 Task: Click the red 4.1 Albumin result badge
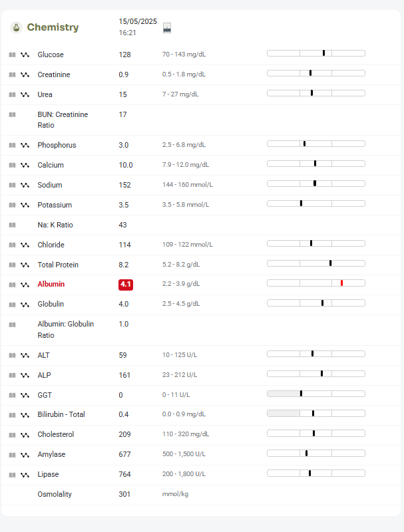click(126, 285)
